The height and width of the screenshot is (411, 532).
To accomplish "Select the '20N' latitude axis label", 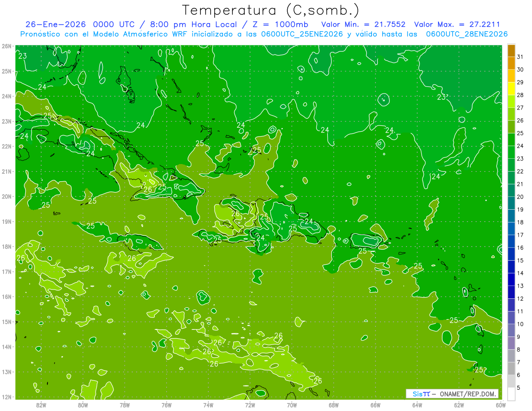I will (7, 196).
